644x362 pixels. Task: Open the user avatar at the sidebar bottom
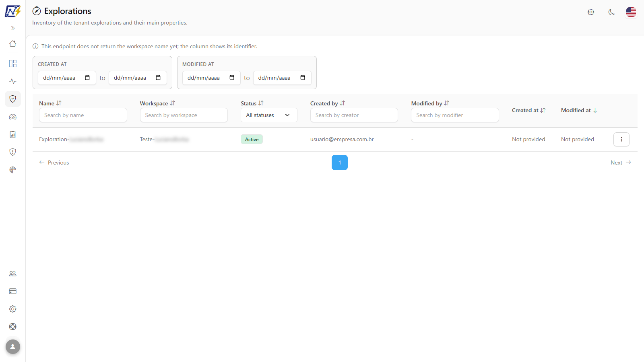tap(13, 347)
